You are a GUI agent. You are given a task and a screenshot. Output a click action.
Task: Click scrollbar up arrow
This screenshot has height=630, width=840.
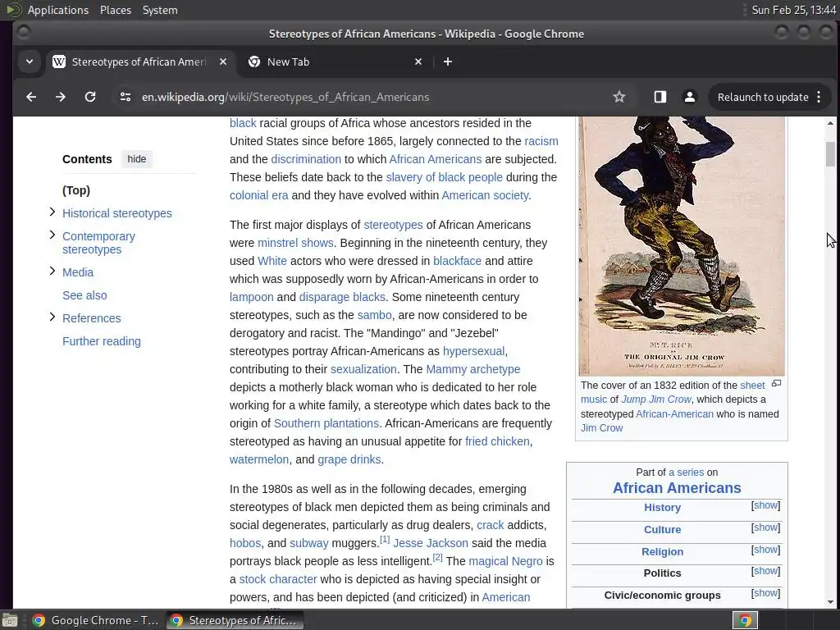(830, 123)
